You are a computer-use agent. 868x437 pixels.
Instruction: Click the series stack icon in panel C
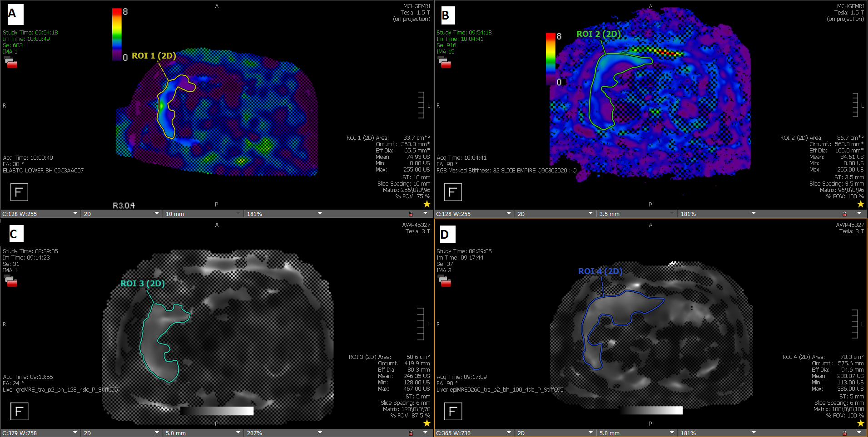[x=10, y=281]
